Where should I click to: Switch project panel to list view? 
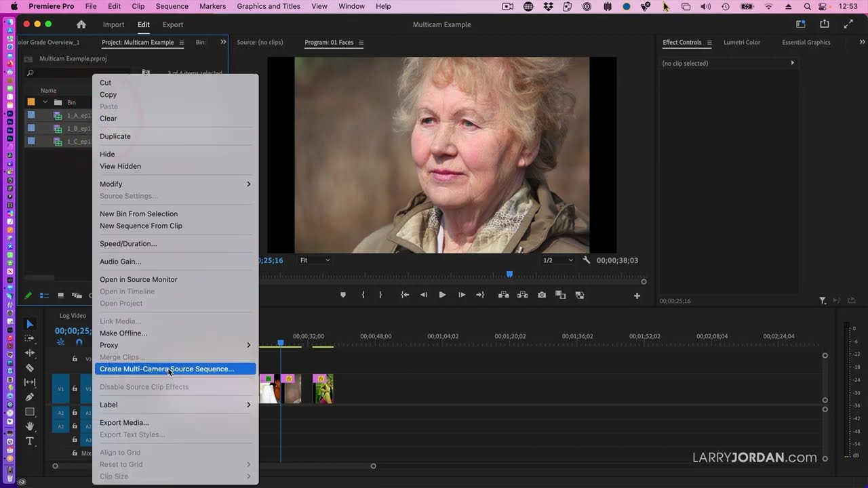(44, 296)
